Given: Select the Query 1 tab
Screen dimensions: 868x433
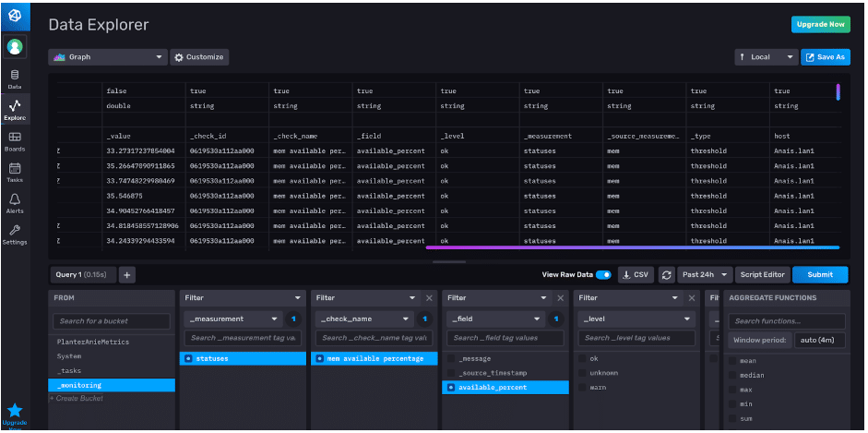Looking at the screenshot, I should (83, 274).
